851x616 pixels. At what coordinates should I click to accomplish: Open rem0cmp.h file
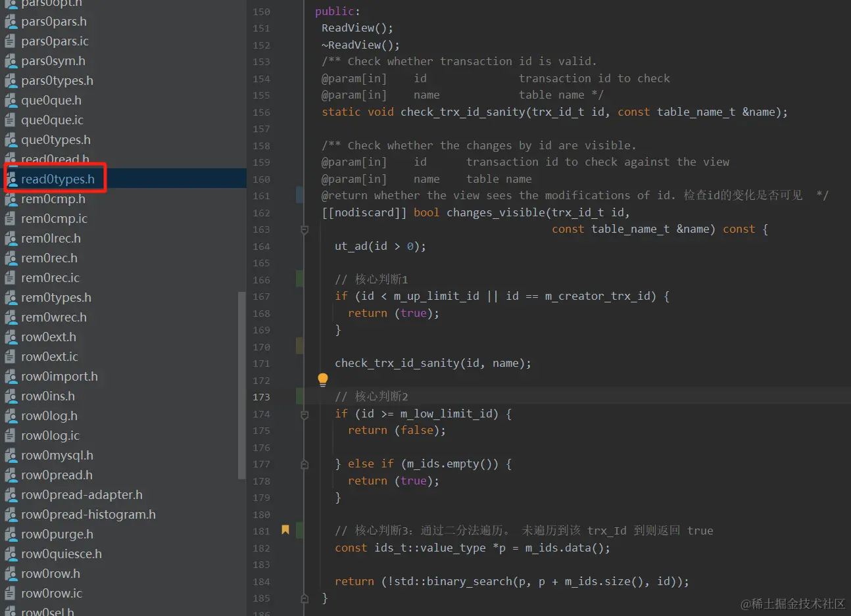pos(53,199)
